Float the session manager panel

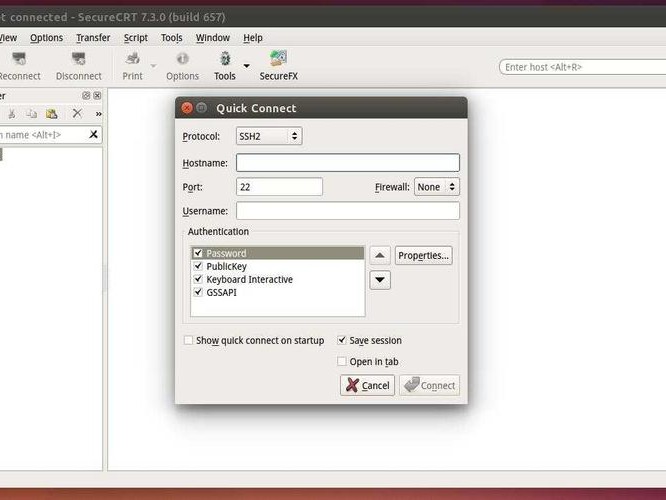[86, 96]
